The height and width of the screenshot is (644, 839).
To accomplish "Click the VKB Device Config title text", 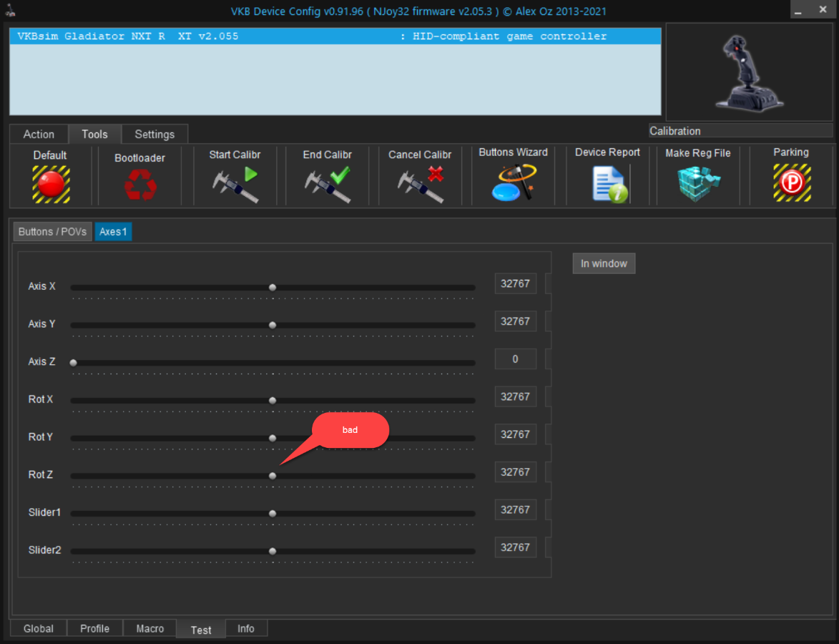I will click(418, 11).
